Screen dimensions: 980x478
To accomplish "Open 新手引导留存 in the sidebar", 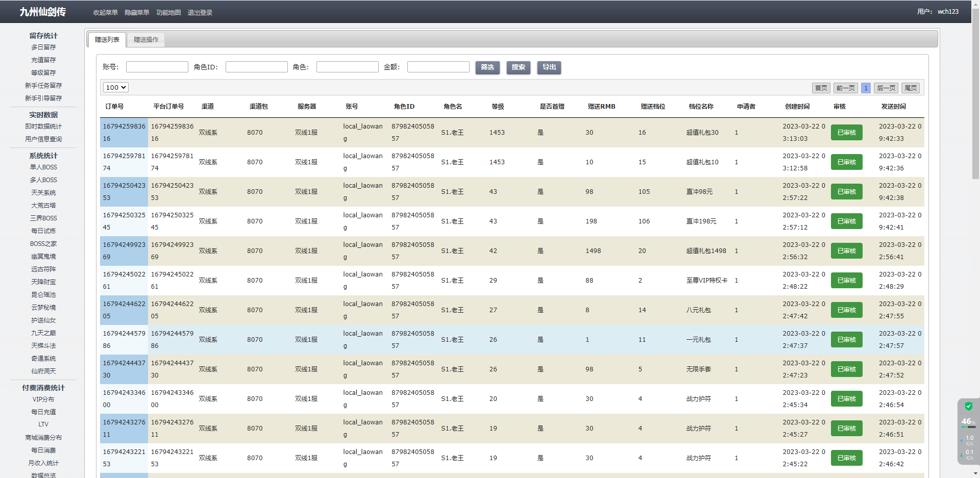I will point(43,98).
